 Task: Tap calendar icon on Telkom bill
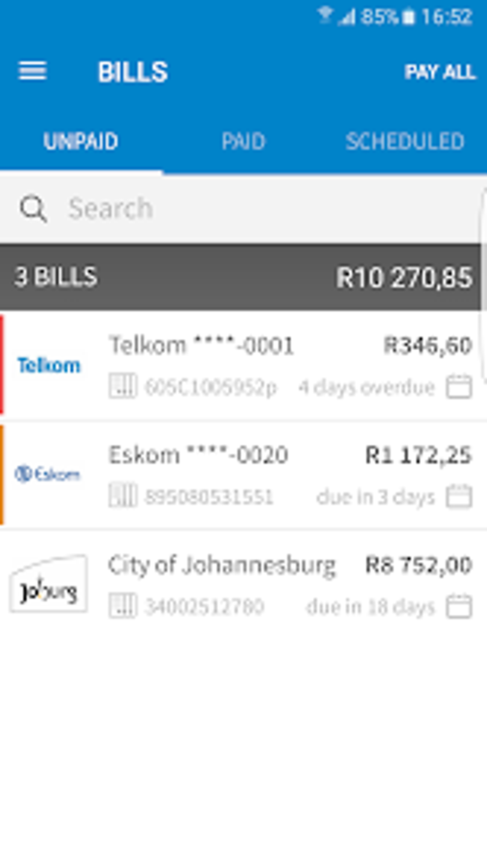[459, 386]
